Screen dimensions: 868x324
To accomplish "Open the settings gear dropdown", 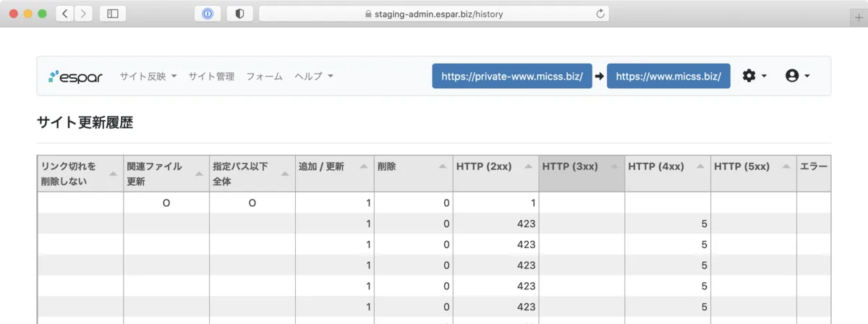I will (x=754, y=76).
